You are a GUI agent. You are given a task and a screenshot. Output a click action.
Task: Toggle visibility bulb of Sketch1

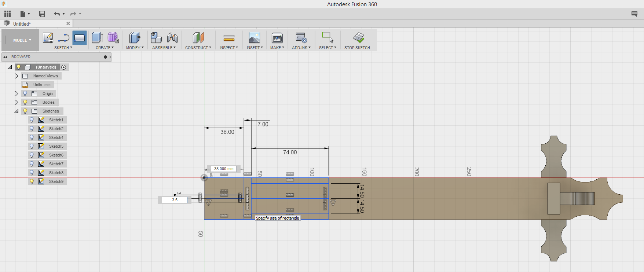click(32, 120)
